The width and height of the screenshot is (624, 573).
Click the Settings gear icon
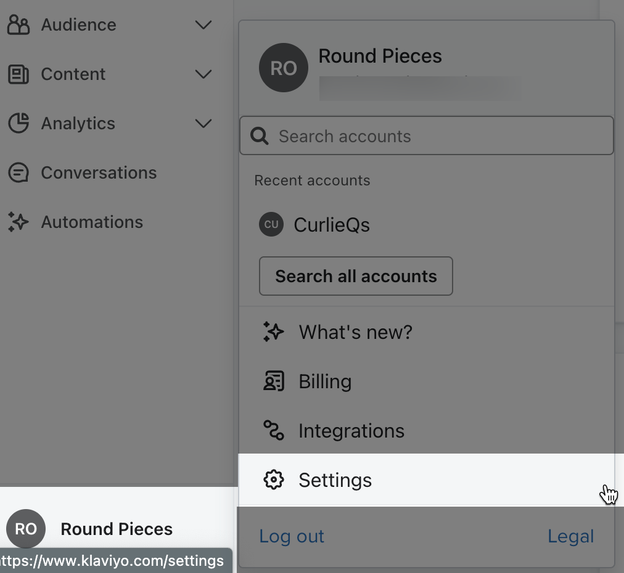point(273,480)
